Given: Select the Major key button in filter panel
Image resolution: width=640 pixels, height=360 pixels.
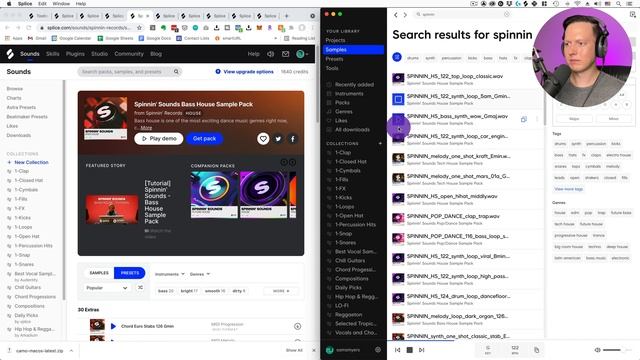Looking at the screenshot, I should (x=574, y=119).
